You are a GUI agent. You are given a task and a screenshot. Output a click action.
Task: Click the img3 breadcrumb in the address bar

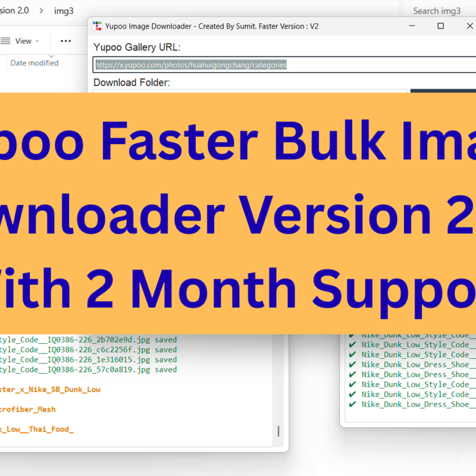coord(64,11)
